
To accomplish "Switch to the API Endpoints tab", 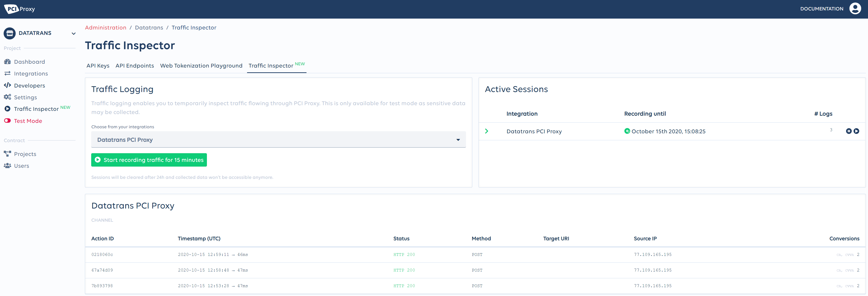I will pyautogui.click(x=135, y=66).
